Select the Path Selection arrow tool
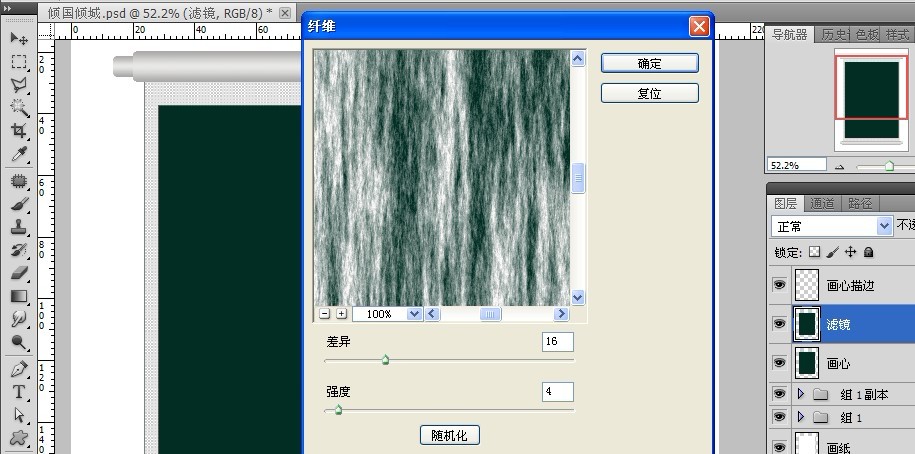 [19, 415]
